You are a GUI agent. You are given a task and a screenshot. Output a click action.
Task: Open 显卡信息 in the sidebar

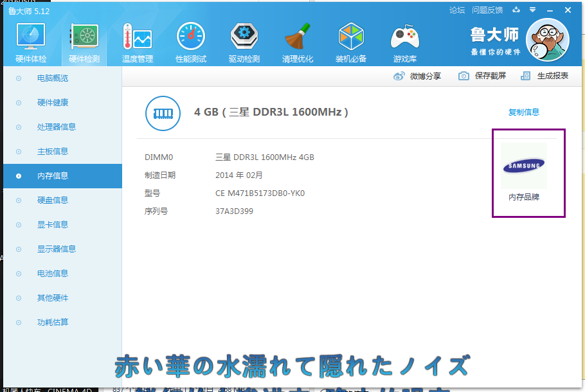53,225
